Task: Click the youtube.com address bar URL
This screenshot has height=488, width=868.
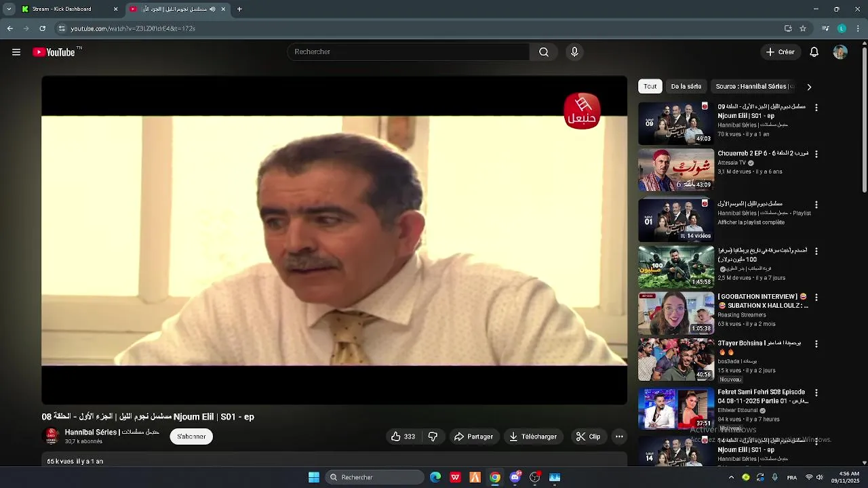Action: [133, 28]
